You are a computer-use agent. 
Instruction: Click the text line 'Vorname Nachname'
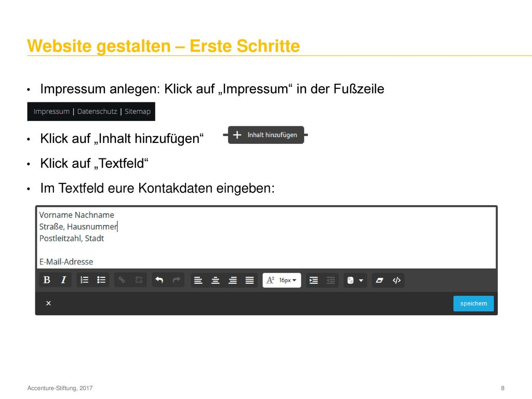[77, 215]
